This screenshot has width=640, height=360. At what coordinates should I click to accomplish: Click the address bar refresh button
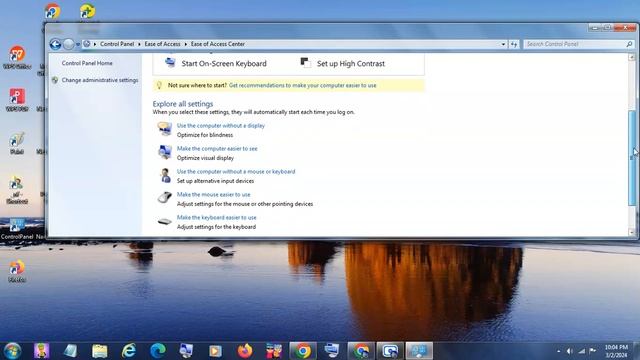coord(513,44)
